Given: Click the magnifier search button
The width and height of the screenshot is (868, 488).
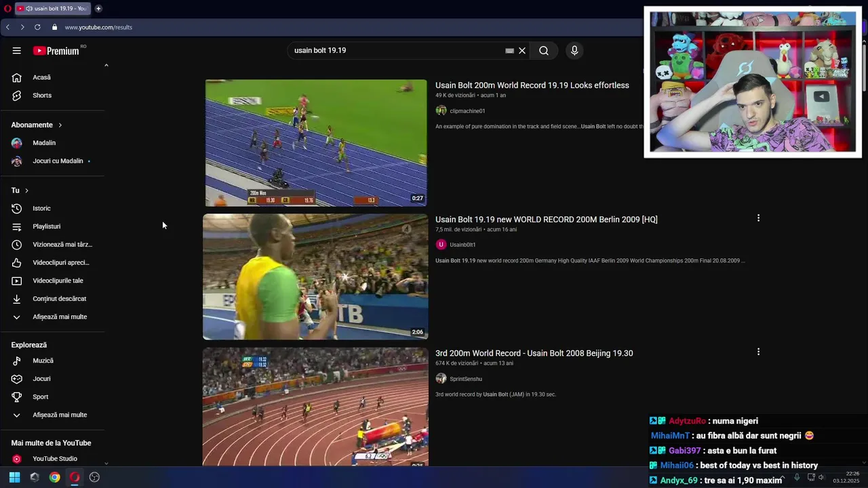Looking at the screenshot, I should coord(544,51).
